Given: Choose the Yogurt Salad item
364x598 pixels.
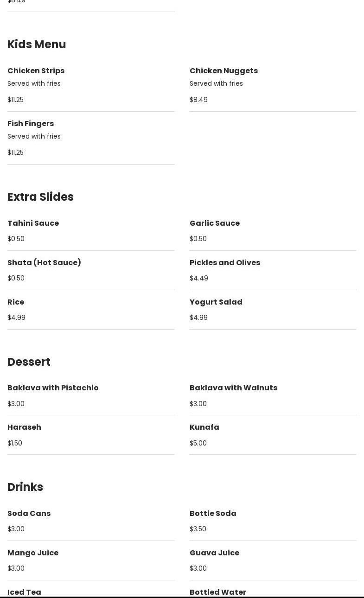Looking at the screenshot, I should pyautogui.click(x=216, y=302).
